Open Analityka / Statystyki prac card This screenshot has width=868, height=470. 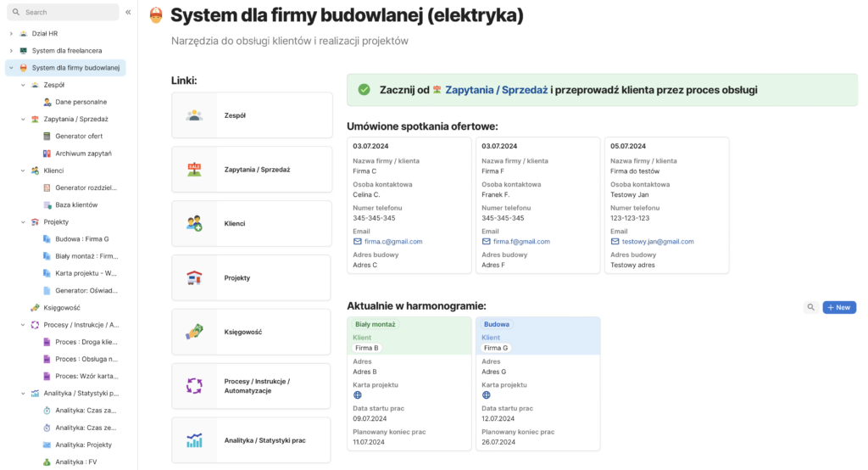[251, 440]
